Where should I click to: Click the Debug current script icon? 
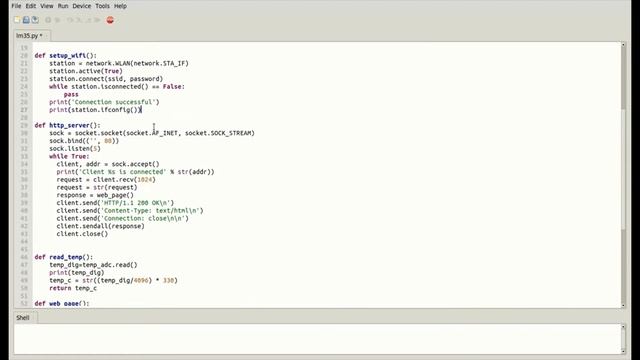click(58, 20)
